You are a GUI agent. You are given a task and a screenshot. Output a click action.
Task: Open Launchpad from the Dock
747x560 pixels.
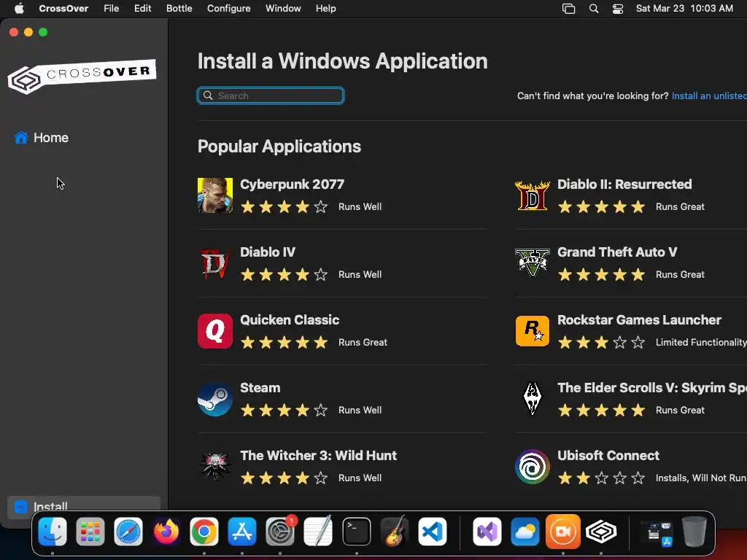coord(90,532)
